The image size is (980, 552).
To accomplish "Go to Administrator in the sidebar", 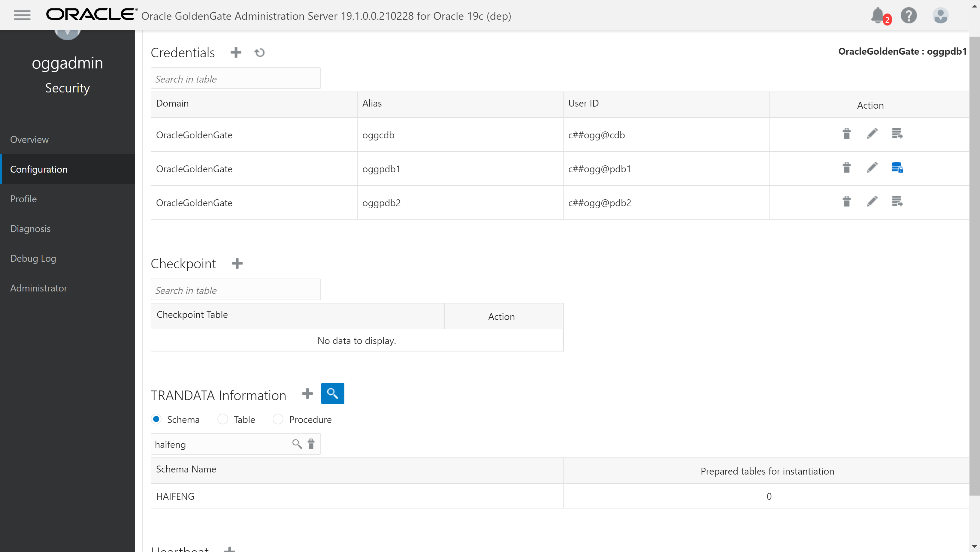I will pos(38,288).
